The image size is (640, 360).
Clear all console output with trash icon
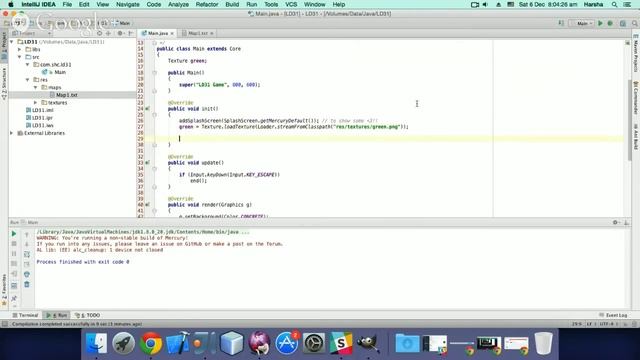pyautogui.click(x=27, y=284)
